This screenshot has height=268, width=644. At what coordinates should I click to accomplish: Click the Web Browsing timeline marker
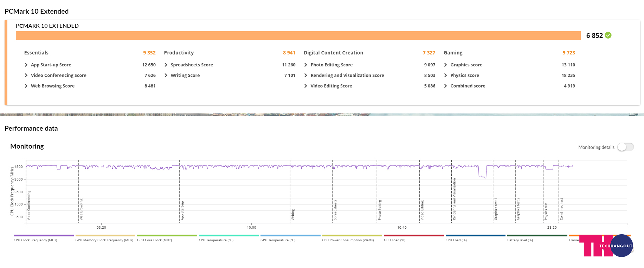point(81,209)
